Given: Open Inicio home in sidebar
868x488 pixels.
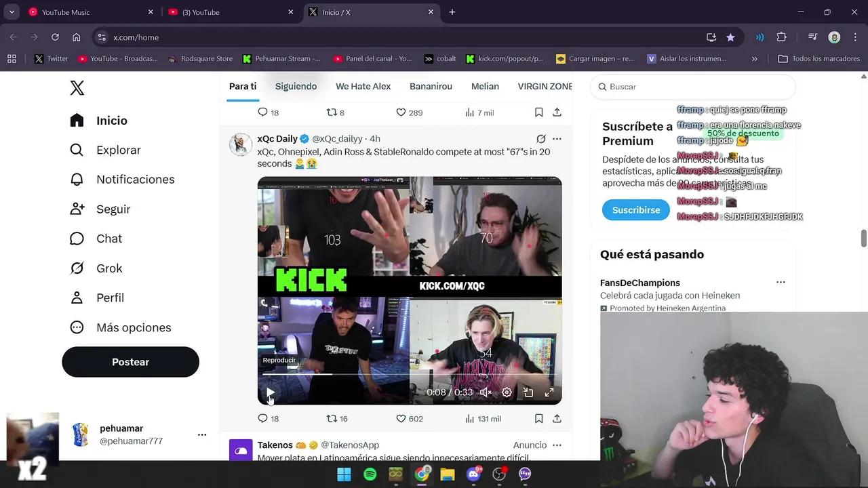Looking at the screenshot, I should tap(99, 121).
